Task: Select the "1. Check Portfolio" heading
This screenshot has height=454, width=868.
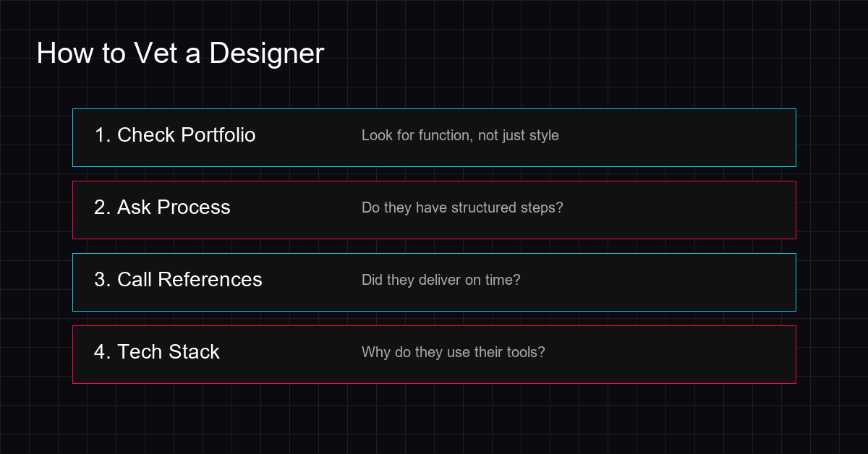Action: (176, 135)
